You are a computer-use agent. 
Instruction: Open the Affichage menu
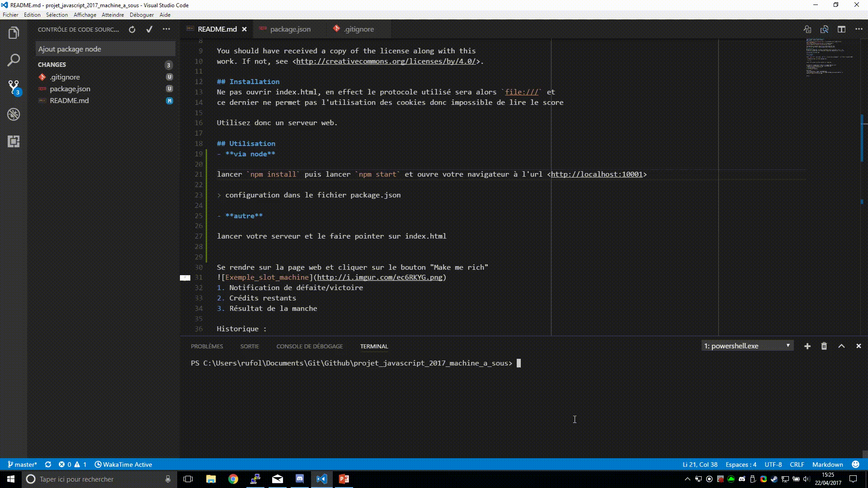click(85, 14)
